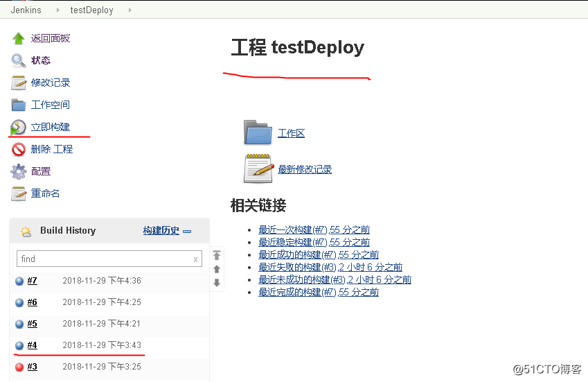The image size is (588, 382).
Task: Click the blue status ball of build #4
Action: (19, 345)
